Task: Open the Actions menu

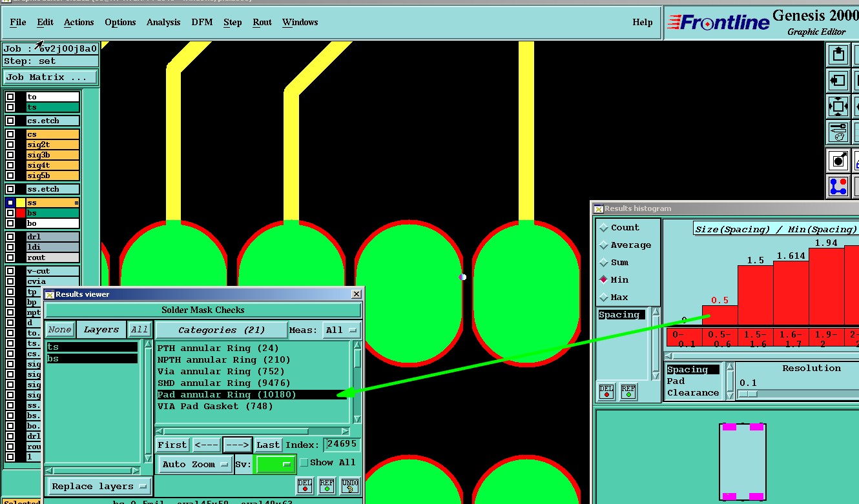Action: click(x=79, y=22)
